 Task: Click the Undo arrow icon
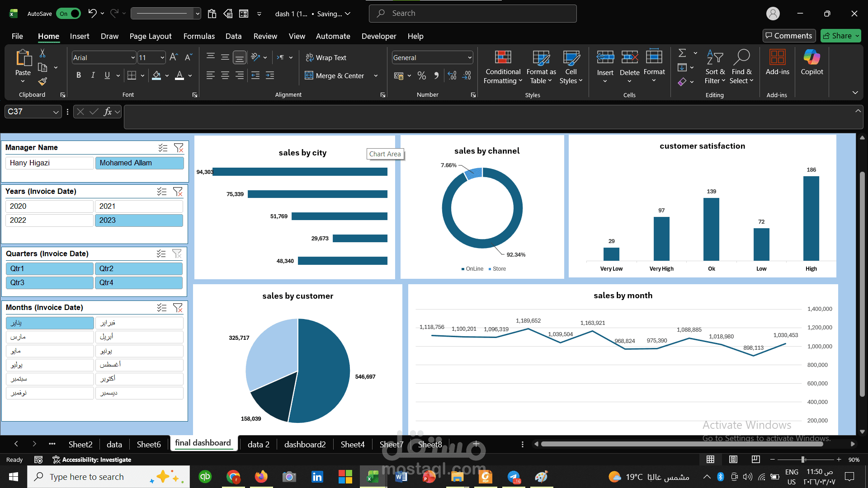coord(92,13)
